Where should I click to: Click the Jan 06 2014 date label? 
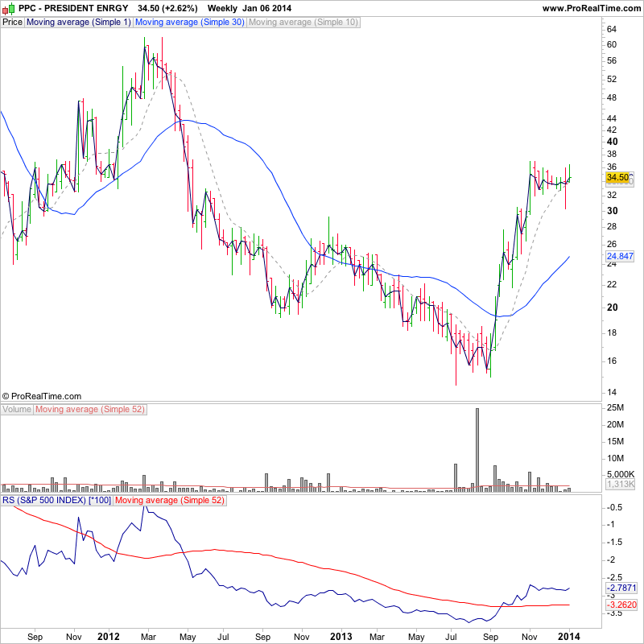(267, 8)
